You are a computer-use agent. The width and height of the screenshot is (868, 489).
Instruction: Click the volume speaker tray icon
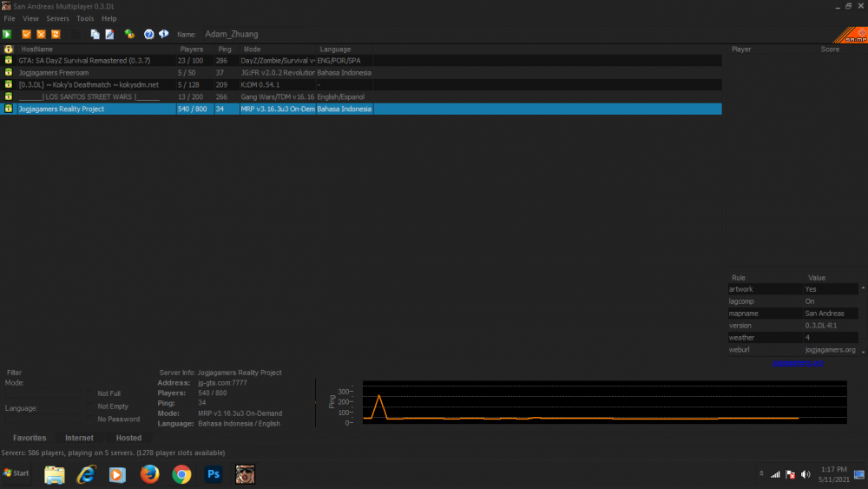[806, 474]
